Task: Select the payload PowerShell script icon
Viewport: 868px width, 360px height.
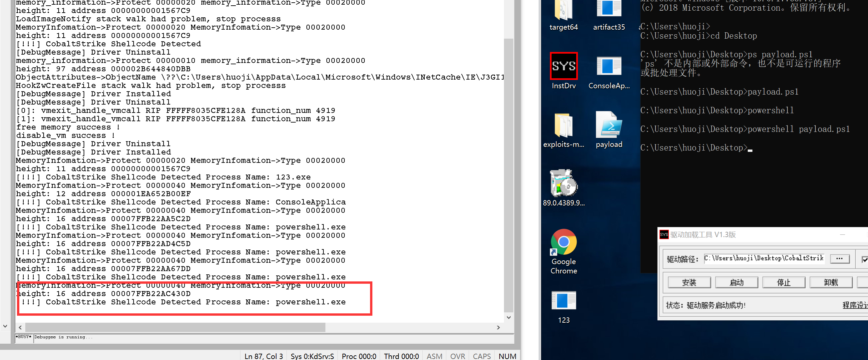Action: pos(609,125)
